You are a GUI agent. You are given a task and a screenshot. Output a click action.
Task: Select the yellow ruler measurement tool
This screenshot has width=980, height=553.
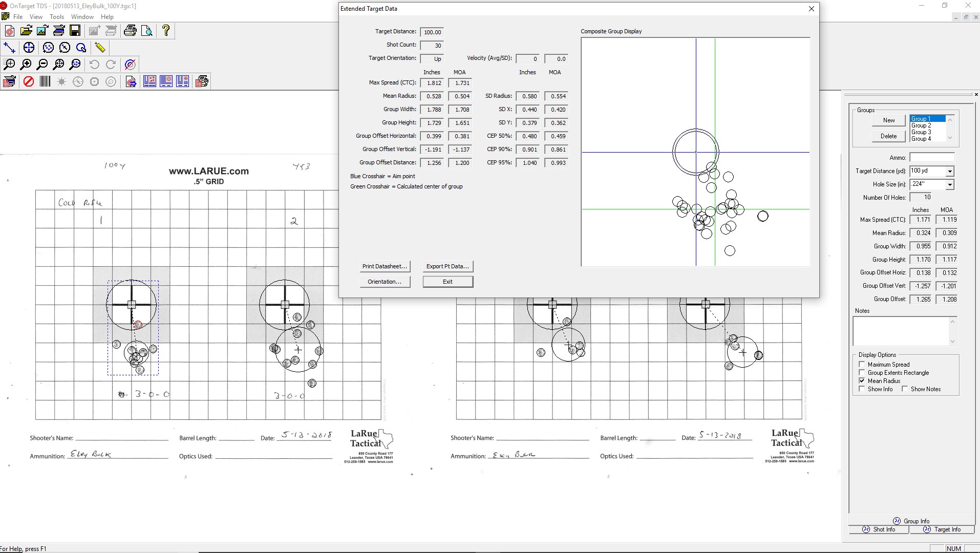pyautogui.click(x=100, y=48)
